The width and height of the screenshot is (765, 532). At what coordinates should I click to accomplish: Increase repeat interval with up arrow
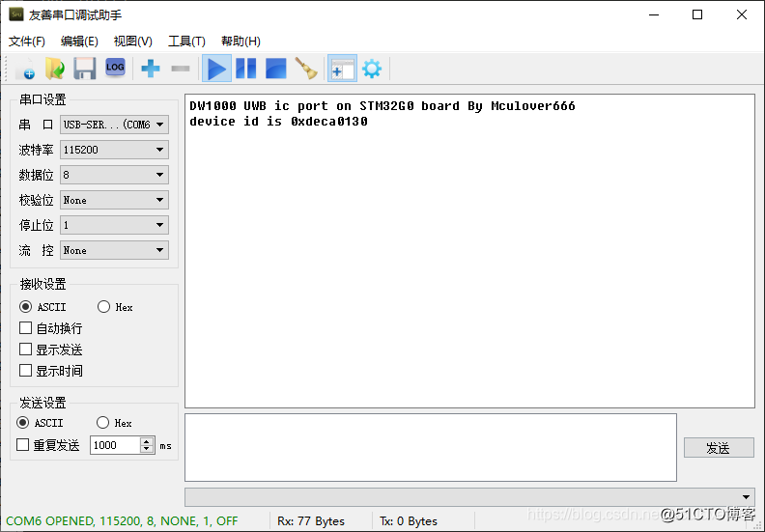(x=147, y=441)
